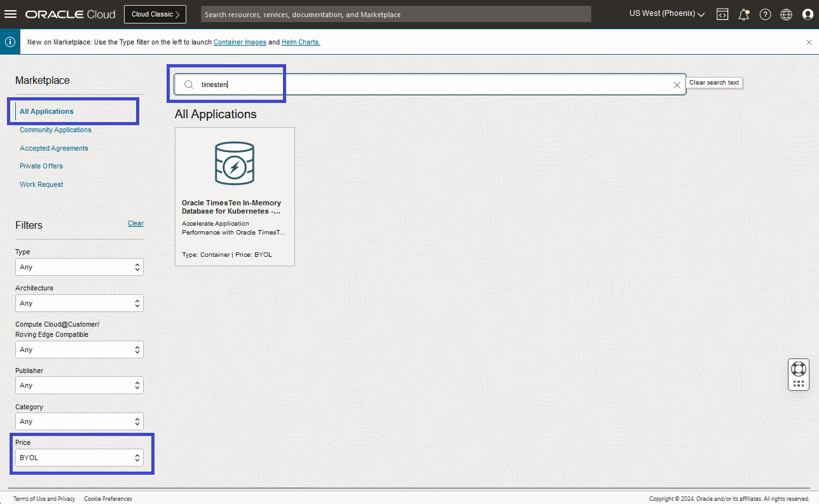
Task: Open Terms of Use and Privacy
Action: pos(44,499)
